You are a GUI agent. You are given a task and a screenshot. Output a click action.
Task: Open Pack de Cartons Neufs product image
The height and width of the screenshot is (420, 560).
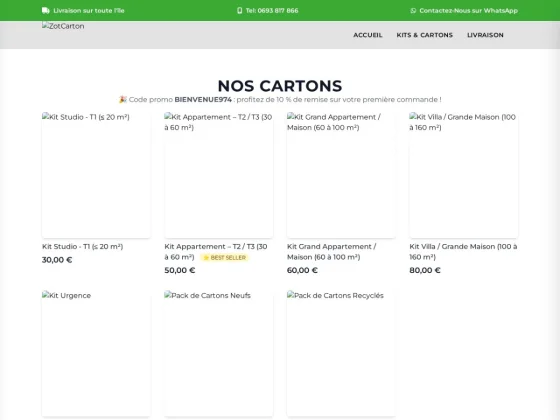pos(219,354)
